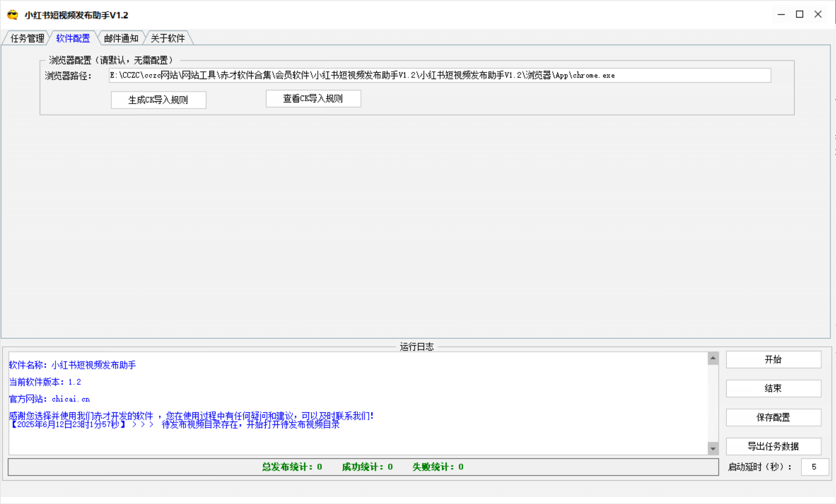Click log line 当前软件版本: 1.2
The image size is (836, 504).
45,382
